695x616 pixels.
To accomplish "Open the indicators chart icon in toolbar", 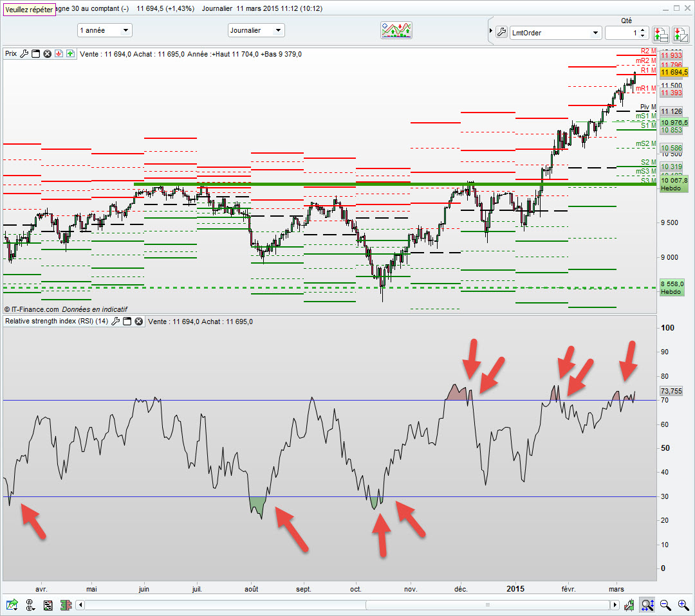I will (396, 30).
